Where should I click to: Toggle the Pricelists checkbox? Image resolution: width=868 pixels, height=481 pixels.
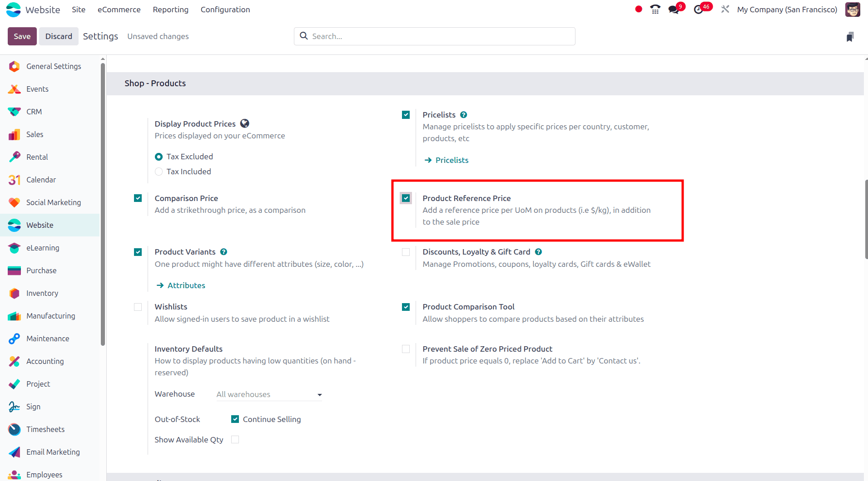click(x=406, y=115)
